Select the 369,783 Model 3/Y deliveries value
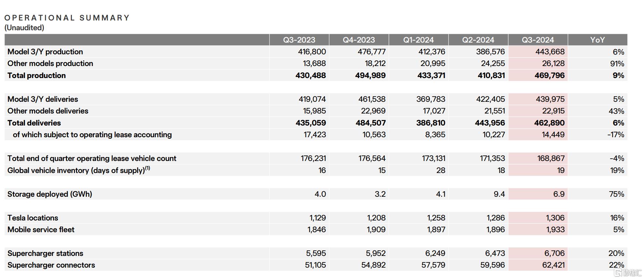Screen dimensions: 644x279 pos(431,99)
